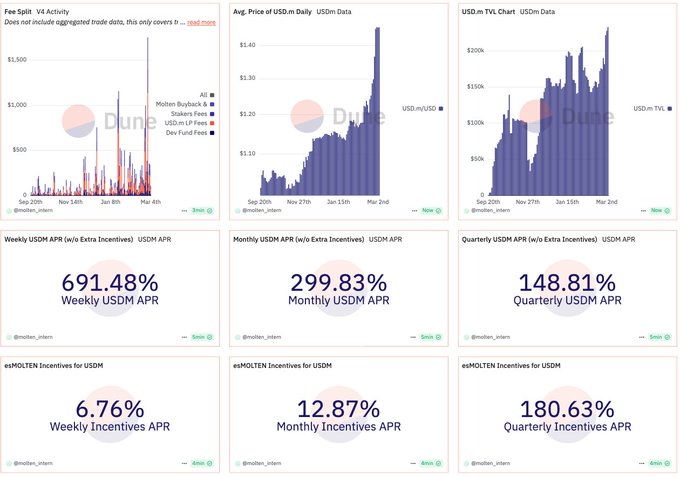The height and width of the screenshot is (478, 680).
Task: Click the Dev Fund Fees color swatch
Action: (213, 132)
